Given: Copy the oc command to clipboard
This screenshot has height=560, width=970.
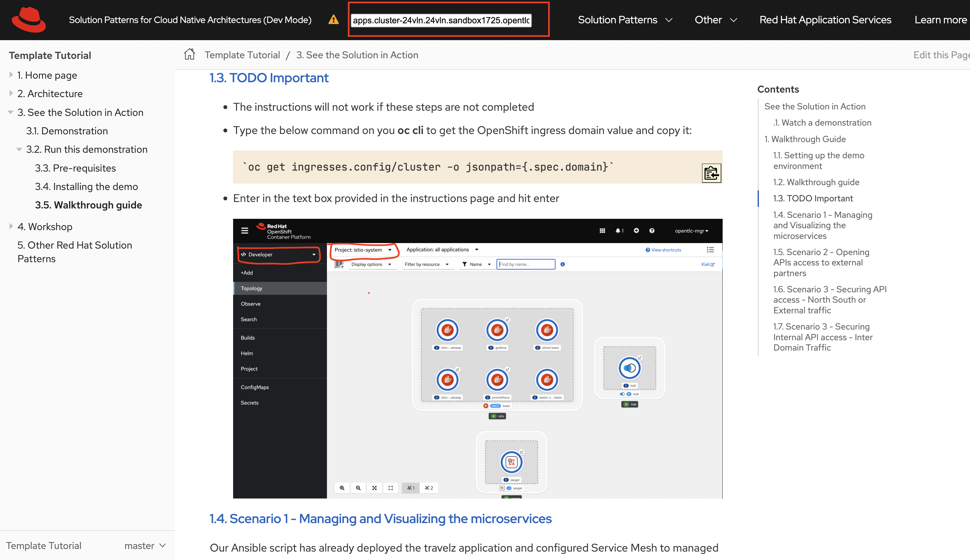Looking at the screenshot, I should point(711,173).
